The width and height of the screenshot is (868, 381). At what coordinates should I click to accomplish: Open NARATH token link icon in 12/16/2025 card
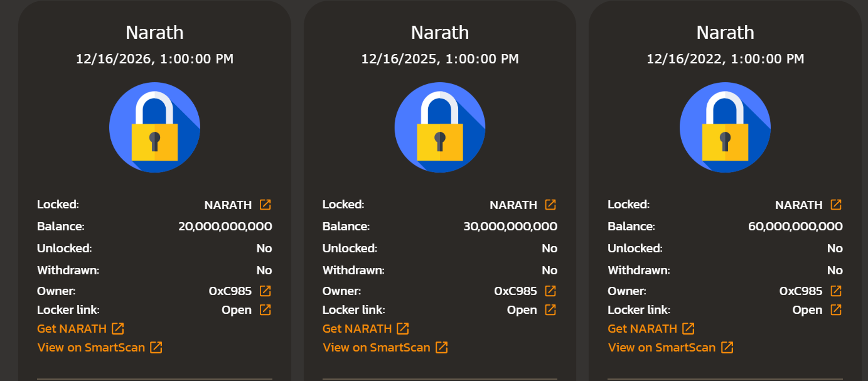550,205
